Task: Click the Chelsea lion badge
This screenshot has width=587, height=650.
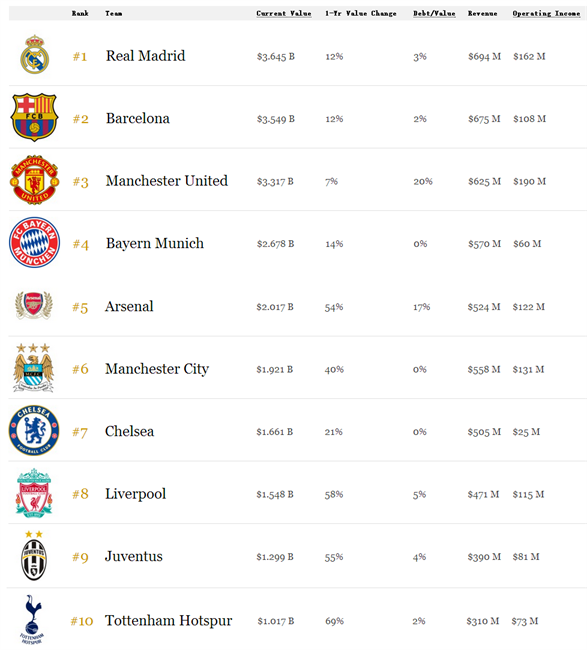Action: click(x=34, y=430)
